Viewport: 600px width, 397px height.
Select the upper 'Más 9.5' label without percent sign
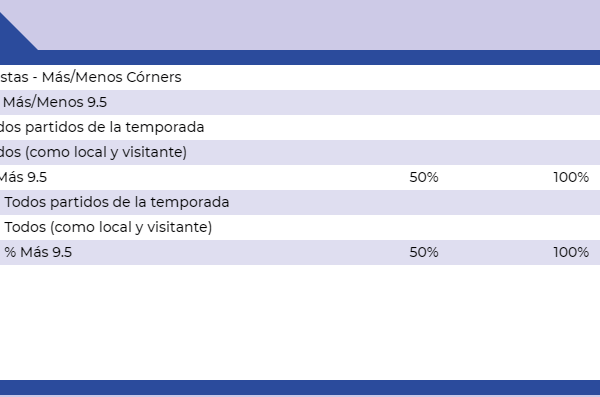coord(23,177)
